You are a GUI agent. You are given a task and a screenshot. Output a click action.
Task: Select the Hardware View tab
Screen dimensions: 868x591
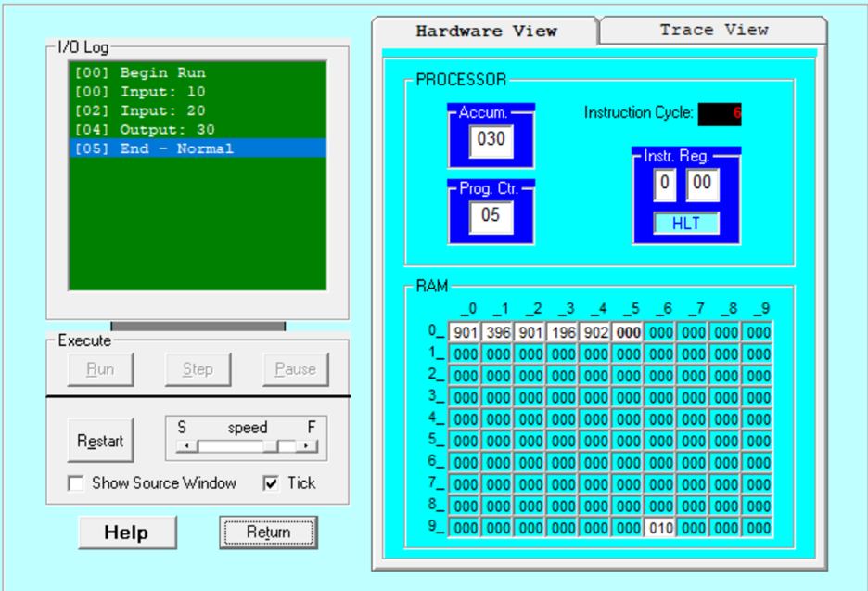click(x=486, y=31)
